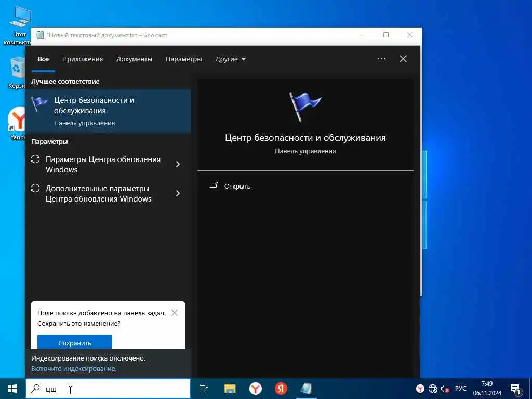Viewport: 532px width, 399px height.
Task: Switch to Notepad via its taskbar icon
Action: [307, 389]
